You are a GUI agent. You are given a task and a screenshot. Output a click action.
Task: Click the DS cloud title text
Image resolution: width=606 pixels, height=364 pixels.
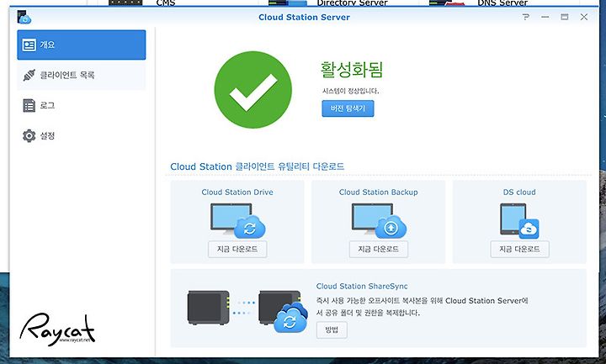point(519,193)
